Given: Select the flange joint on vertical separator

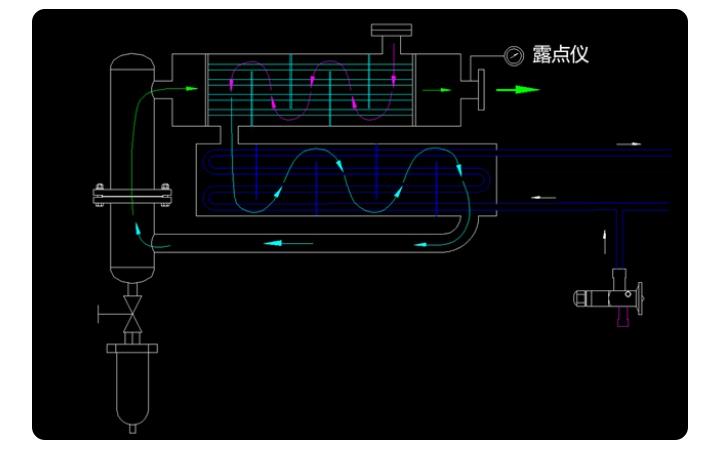Looking at the screenshot, I should [131, 194].
